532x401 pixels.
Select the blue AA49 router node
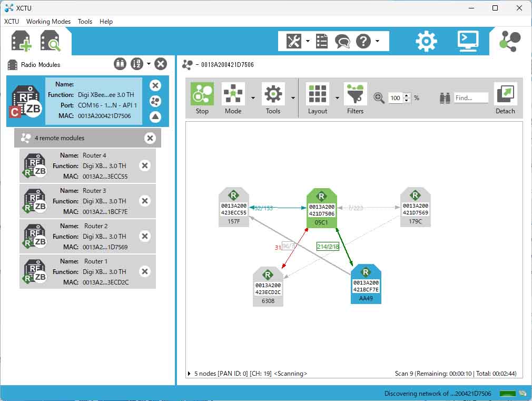click(x=366, y=284)
